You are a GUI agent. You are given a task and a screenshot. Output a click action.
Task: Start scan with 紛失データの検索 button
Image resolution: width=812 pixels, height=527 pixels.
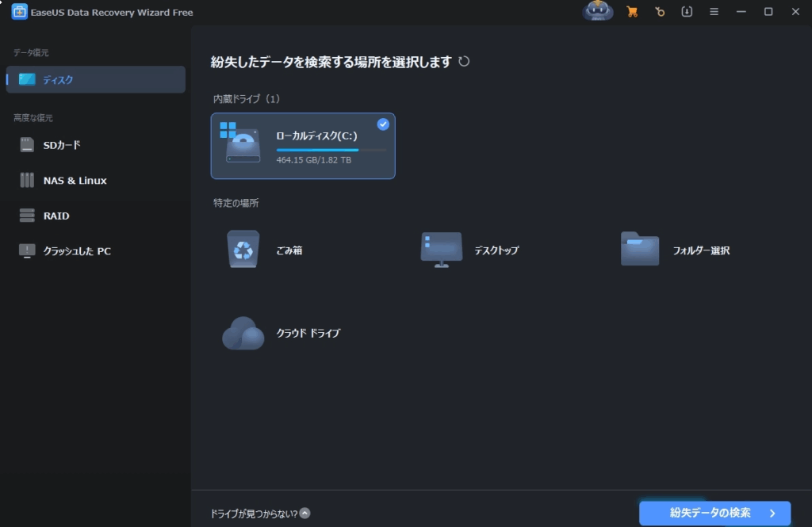pyautogui.click(x=714, y=513)
